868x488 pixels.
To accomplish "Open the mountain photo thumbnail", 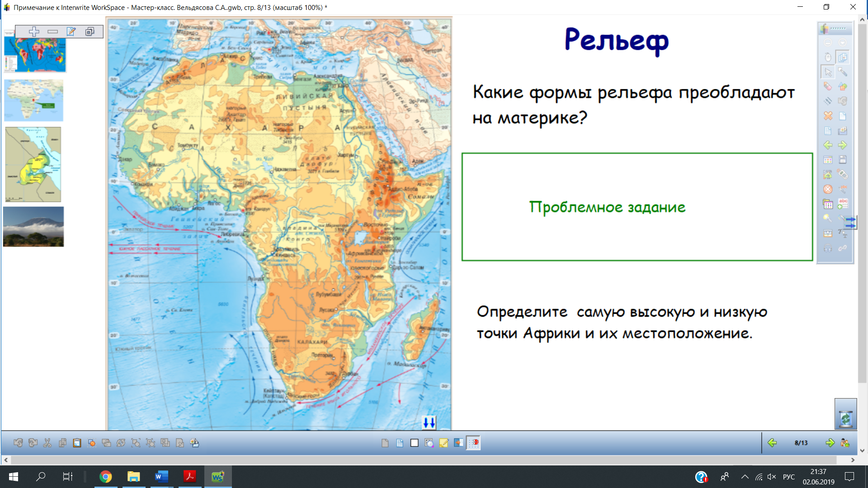I will [33, 227].
